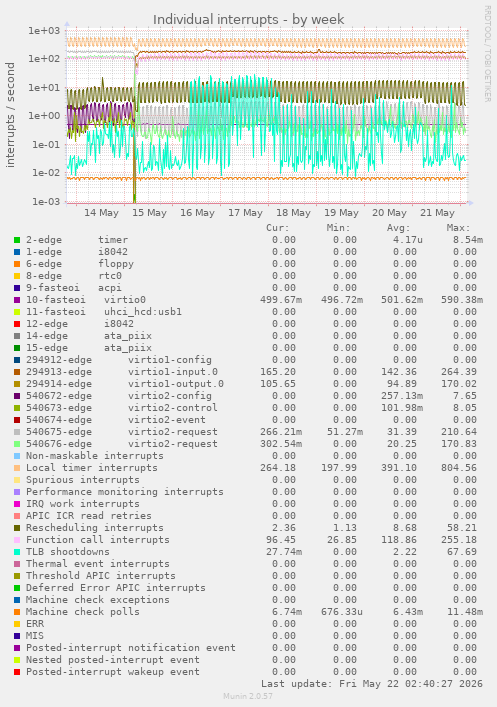
Task: Click the pink Function call interrupts swatch
Action: [x=17, y=540]
